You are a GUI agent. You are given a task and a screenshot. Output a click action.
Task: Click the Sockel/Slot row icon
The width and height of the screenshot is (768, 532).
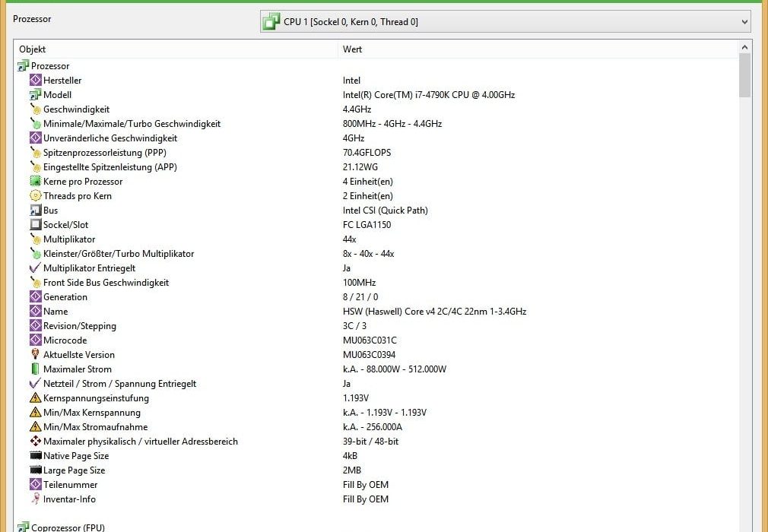pos(35,224)
